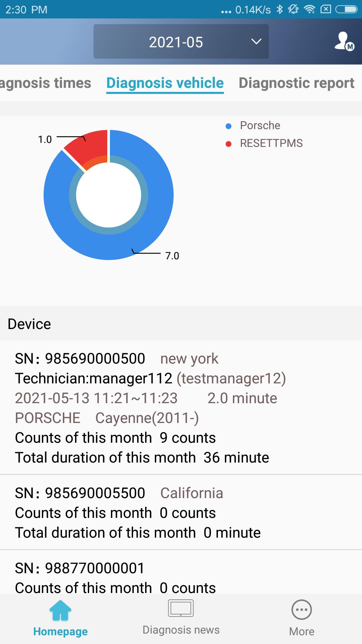
Task: Toggle the blue Porsche legend dot
Action: (x=229, y=126)
